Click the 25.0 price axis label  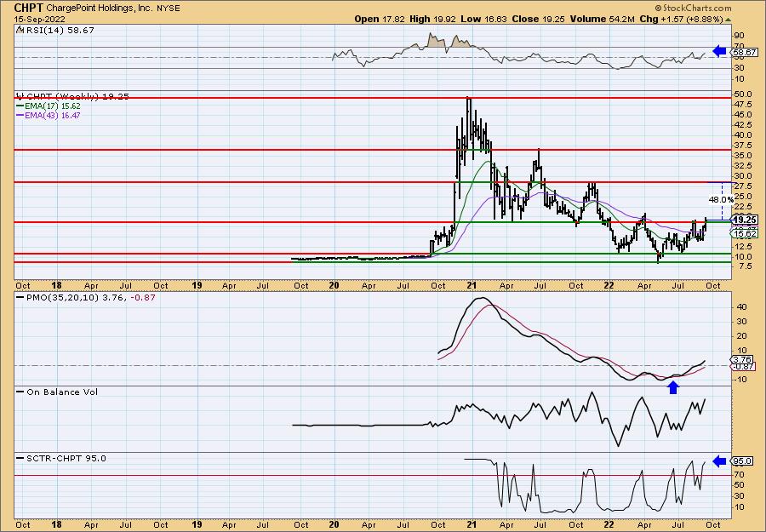(743, 197)
